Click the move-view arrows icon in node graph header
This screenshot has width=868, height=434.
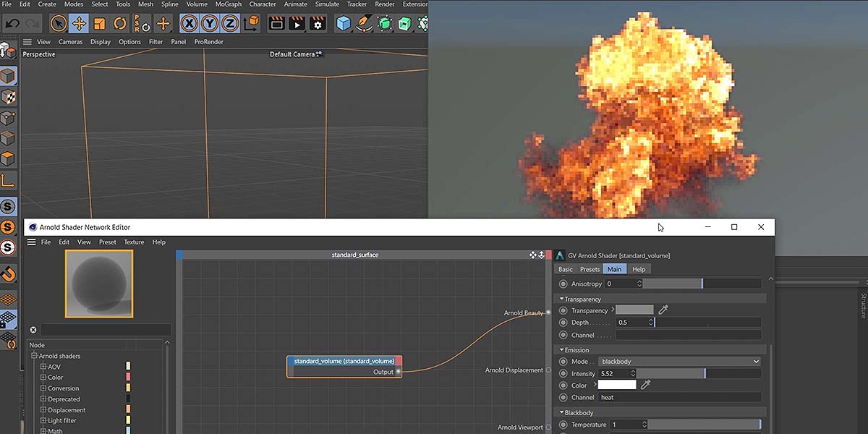tap(533, 255)
